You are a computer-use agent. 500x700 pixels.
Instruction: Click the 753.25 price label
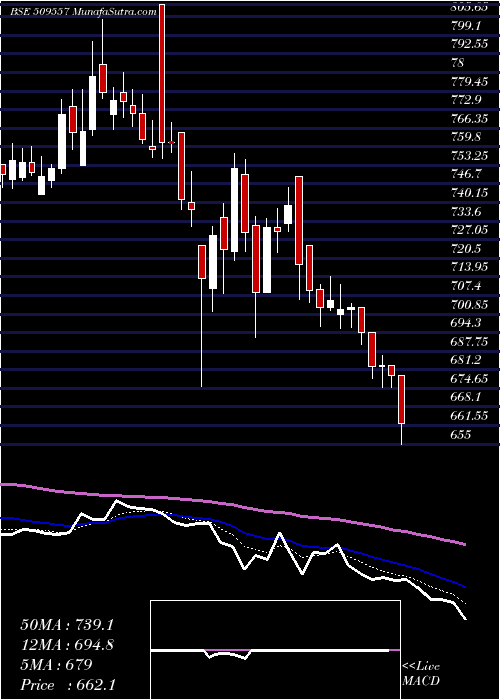pyautogui.click(x=470, y=156)
